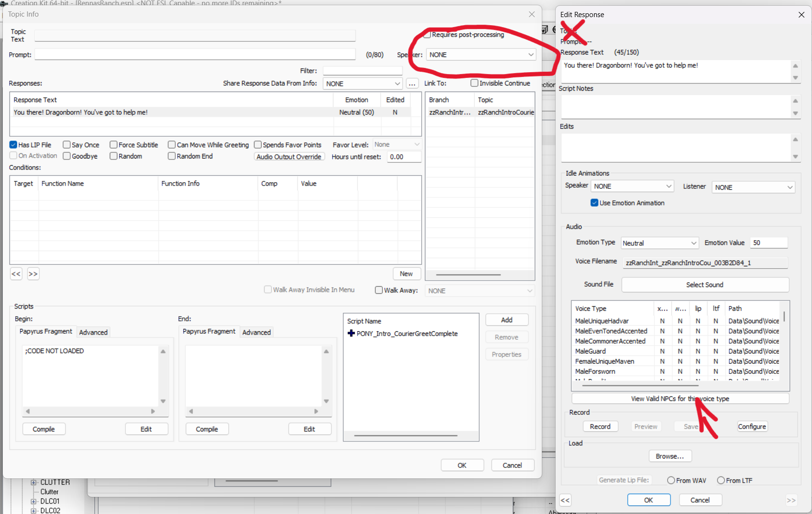Open the Emotion Type dropdown
812x514 pixels.
[x=660, y=243]
